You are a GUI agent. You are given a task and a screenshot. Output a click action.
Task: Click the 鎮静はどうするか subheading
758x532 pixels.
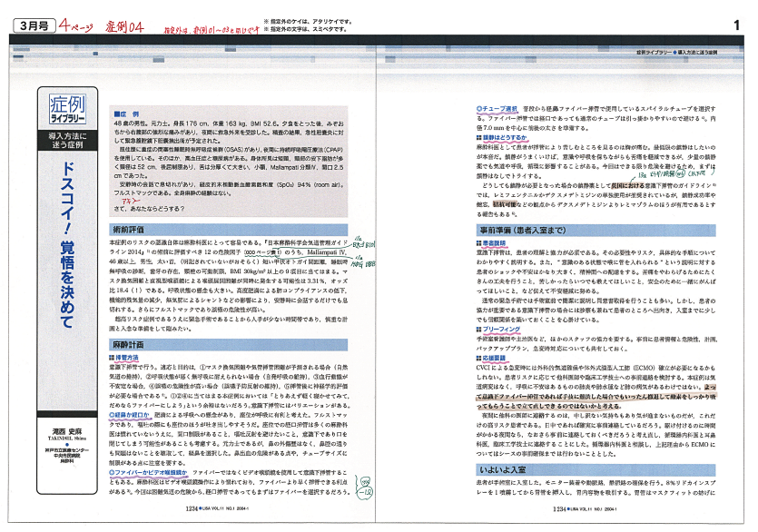[504, 135]
